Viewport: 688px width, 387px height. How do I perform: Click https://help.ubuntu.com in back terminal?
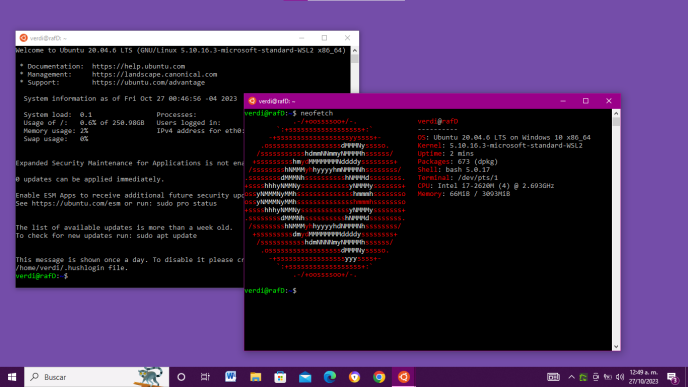(138, 66)
